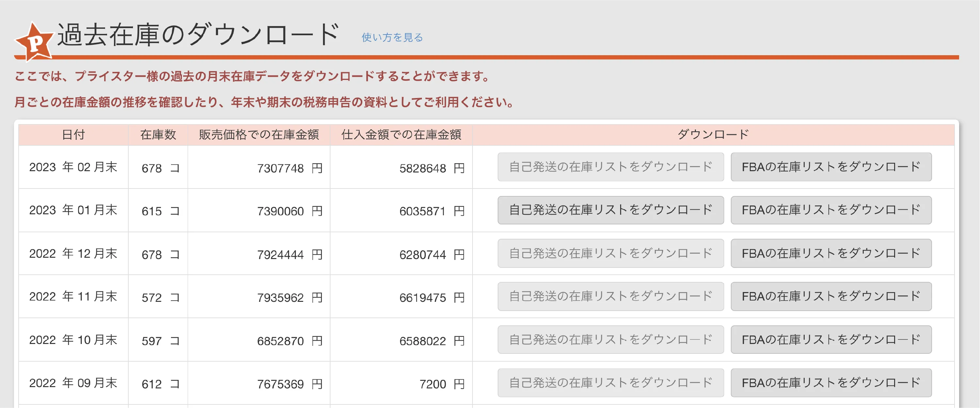Download self-shipping list for 2023年02月末

click(x=611, y=167)
